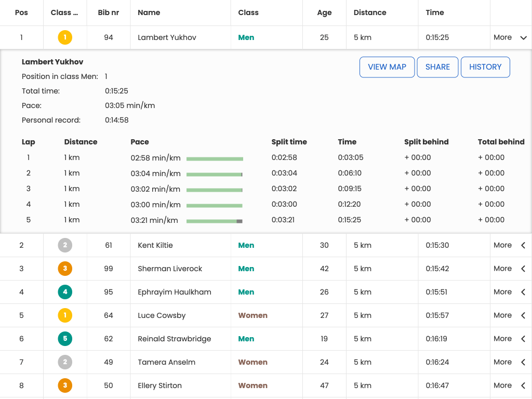Sort results by the Time column header
532x399 pixels.
[434, 12]
